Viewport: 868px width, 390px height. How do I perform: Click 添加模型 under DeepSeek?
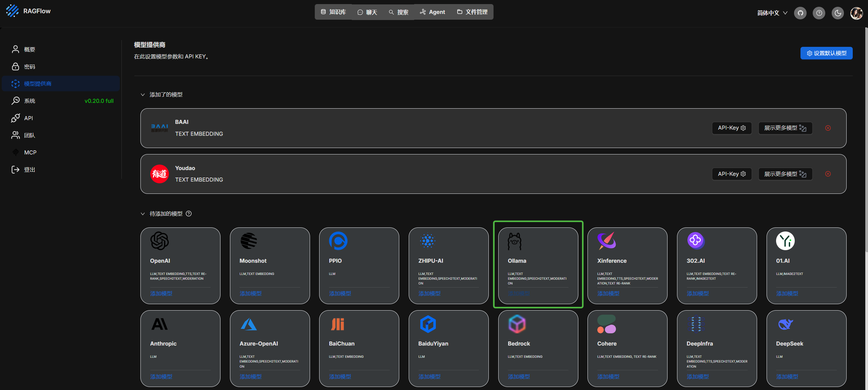[787, 376]
